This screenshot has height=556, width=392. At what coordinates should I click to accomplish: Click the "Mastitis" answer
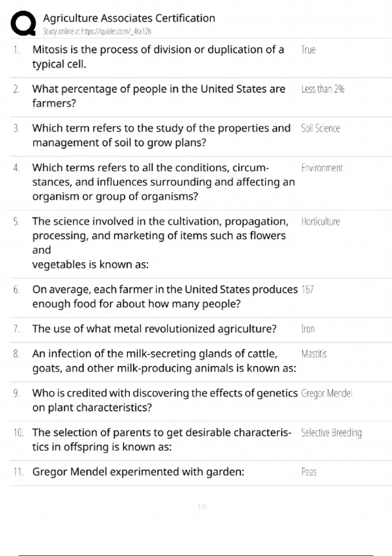coord(314,354)
